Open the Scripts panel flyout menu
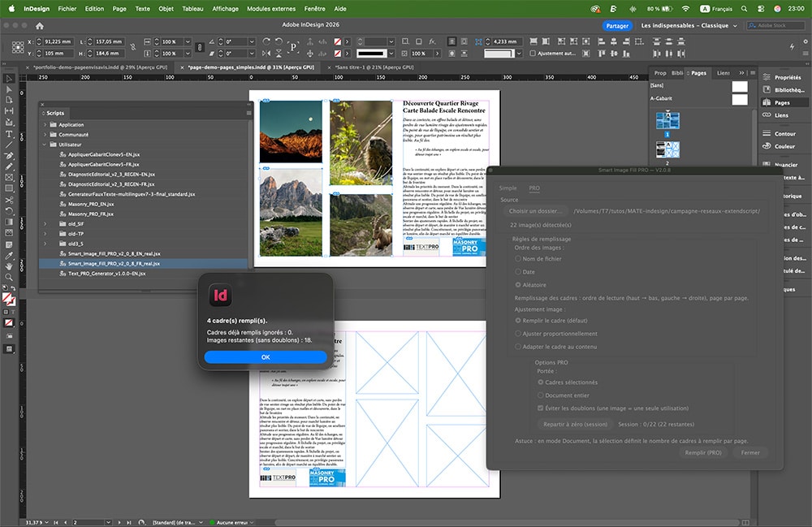The image size is (812, 527). pos(249,113)
